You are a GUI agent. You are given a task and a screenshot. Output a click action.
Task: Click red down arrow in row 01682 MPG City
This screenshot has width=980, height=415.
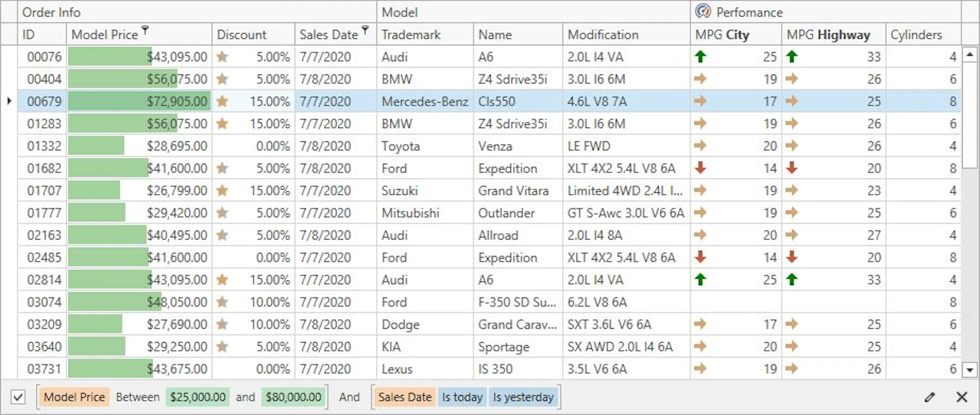tap(700, 168)
